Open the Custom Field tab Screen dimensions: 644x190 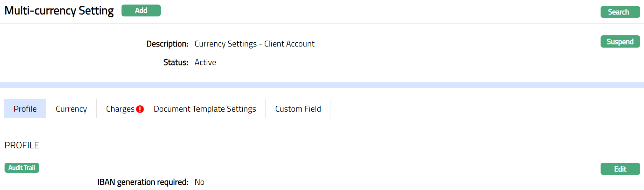[298, 109]
